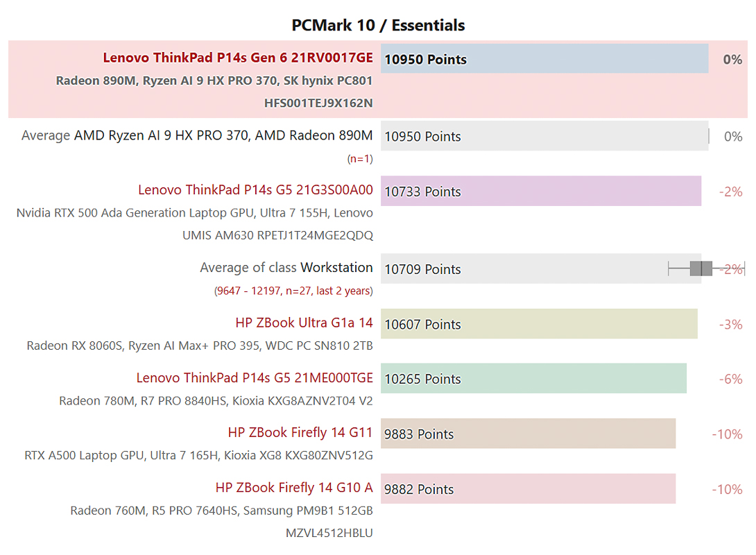Click the RTX A500 Laptop GPU specs line
This screenshot has height=555, width=756.
click(x=198, y=455)
